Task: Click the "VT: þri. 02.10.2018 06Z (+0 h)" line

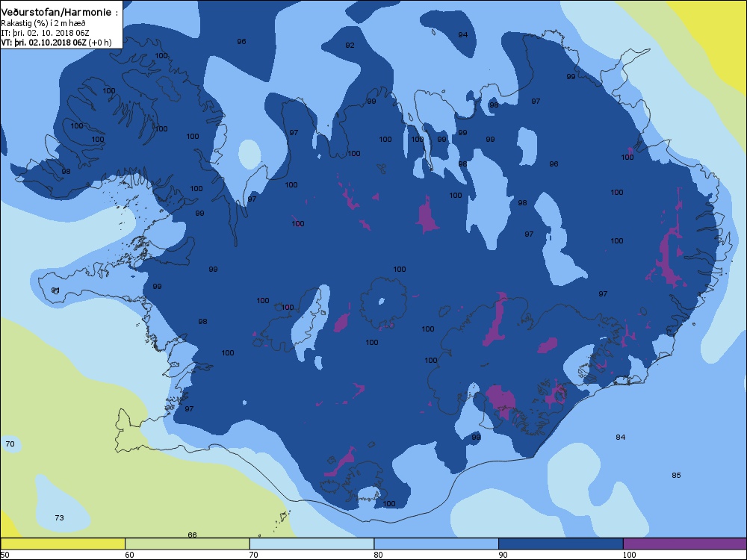Action: [56, 43]
